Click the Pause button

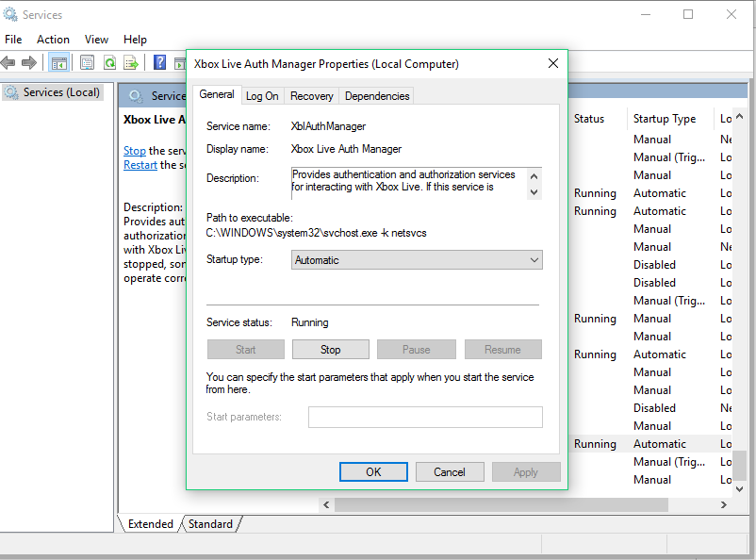click(x=417, y=350)
